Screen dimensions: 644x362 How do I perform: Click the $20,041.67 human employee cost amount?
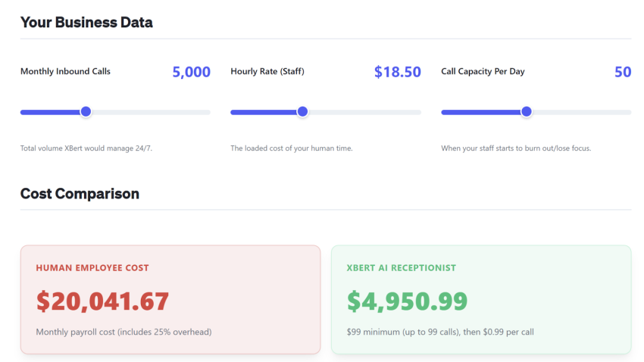click(102, 301)
